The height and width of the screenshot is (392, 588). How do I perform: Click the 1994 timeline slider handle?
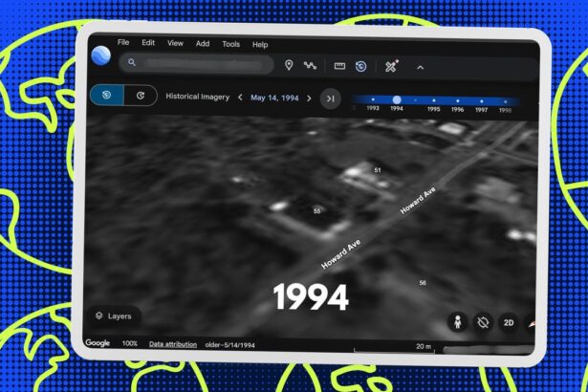point(397,99)
